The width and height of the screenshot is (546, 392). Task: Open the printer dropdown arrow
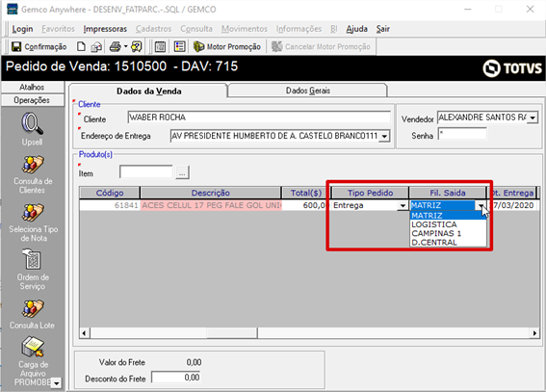tap(126, 46)
